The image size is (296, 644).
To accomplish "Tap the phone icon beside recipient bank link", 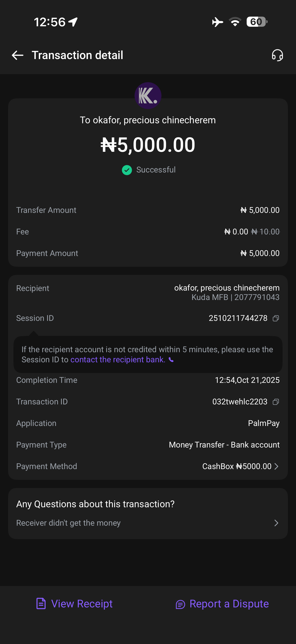I will pos(171,360).
